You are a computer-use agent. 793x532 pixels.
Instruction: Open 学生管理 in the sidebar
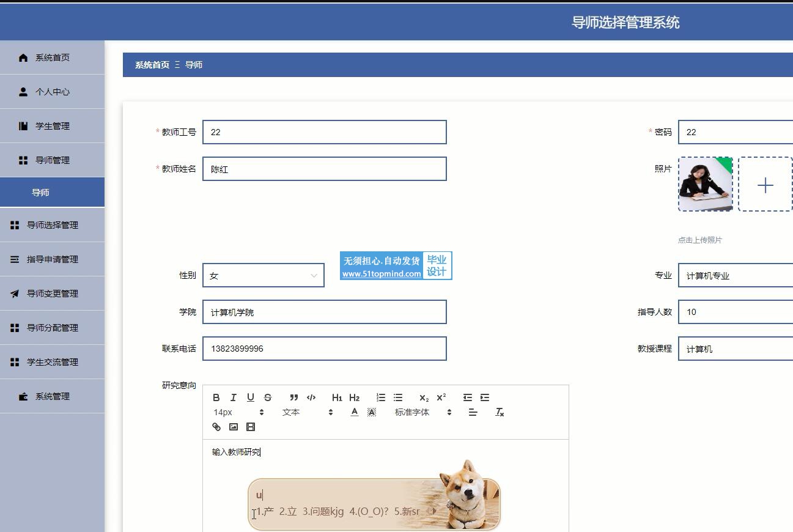click(52, 126)
